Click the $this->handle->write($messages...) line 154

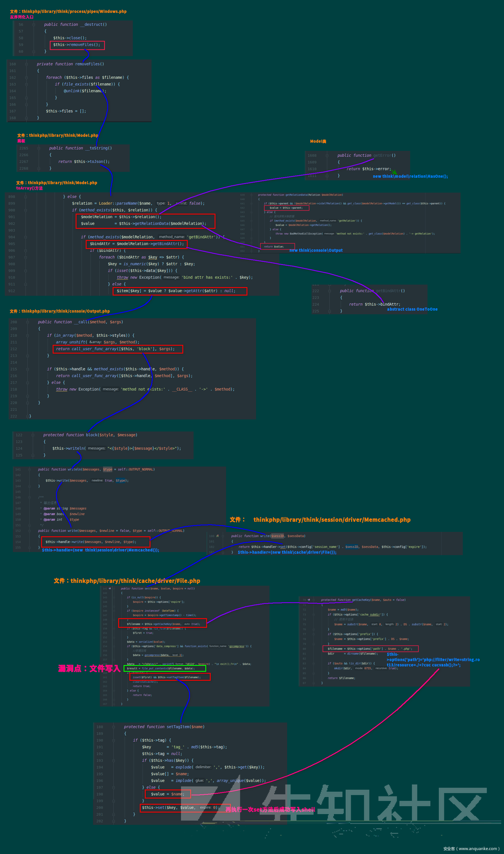pos(91,542)
